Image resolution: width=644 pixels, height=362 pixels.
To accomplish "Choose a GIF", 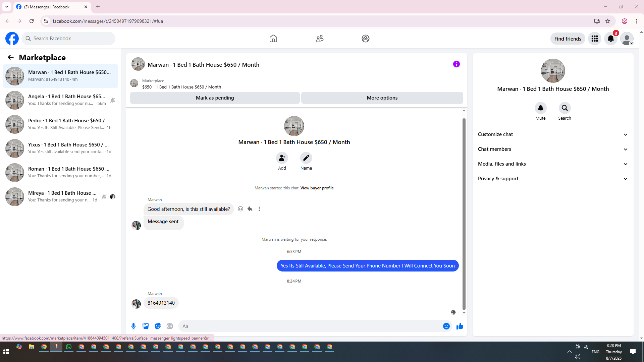I will 170,326.
